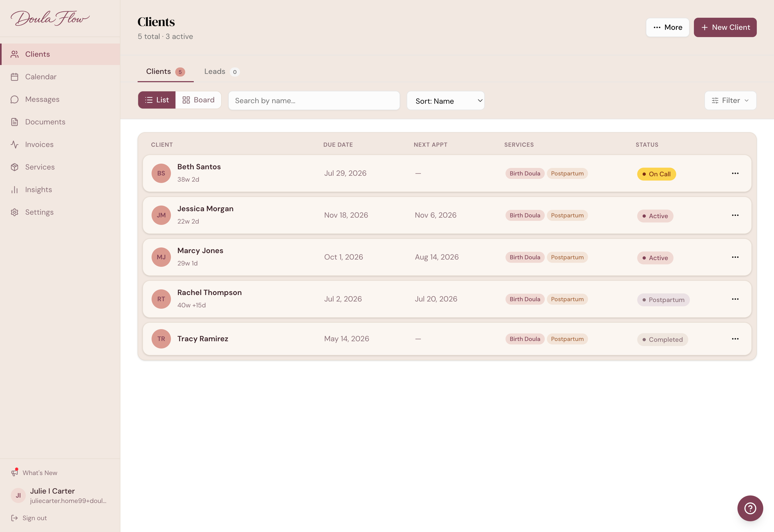Open the Documents section
This screenshot has width=774, height=532.
(x=60, y=122)
